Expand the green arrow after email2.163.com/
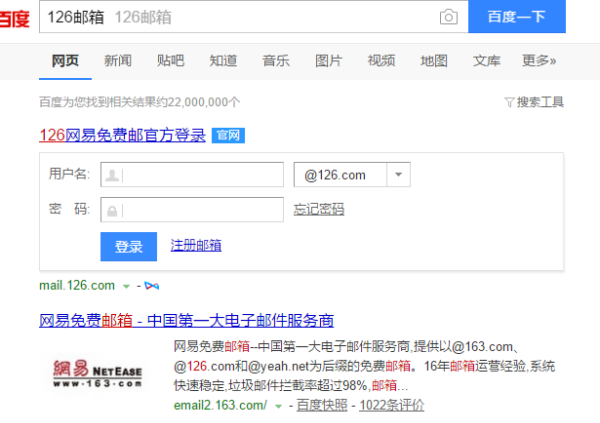This screenshot has width=600, height=423. pyautogui.click(x=279, y=406)
